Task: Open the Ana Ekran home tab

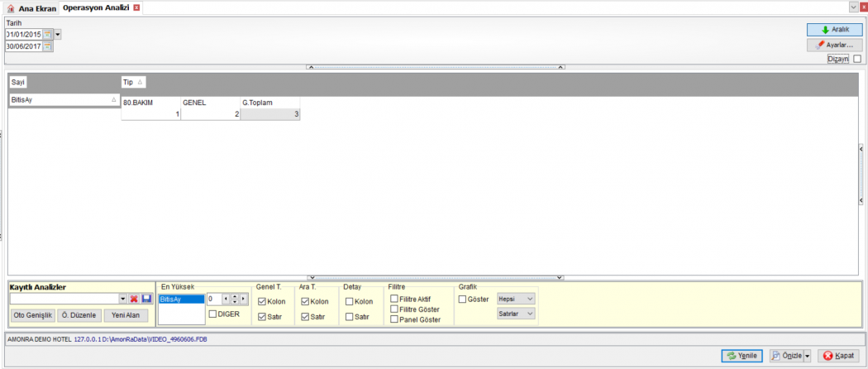Action: [x=31, y=8]
